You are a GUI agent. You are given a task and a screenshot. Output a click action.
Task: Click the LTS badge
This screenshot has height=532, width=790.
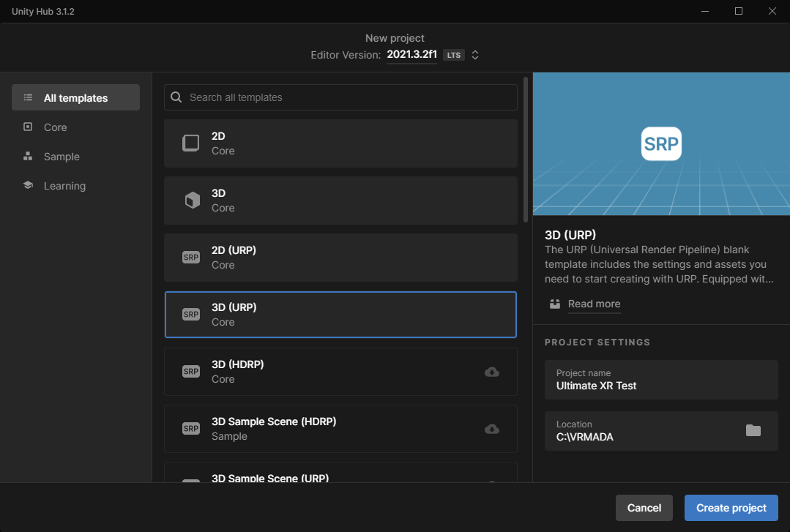[453, 55]
